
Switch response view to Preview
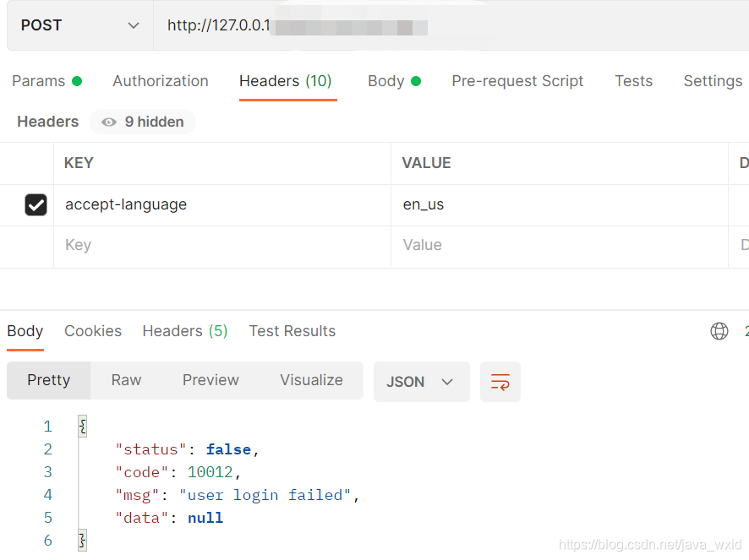point(210,380)
